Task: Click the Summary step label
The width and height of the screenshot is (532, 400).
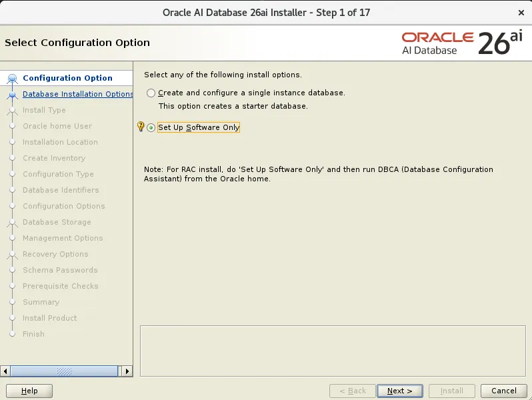Action: click(x=41, y=302)
